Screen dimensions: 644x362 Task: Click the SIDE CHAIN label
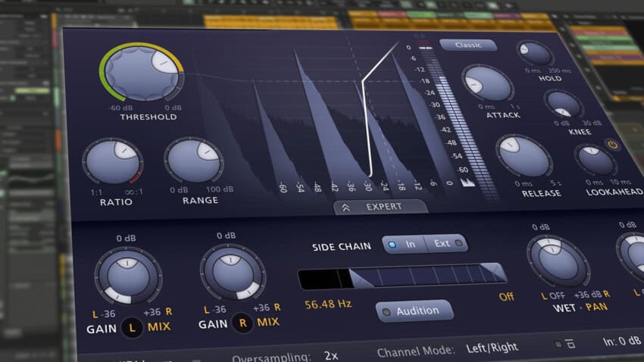pos(341,247)
